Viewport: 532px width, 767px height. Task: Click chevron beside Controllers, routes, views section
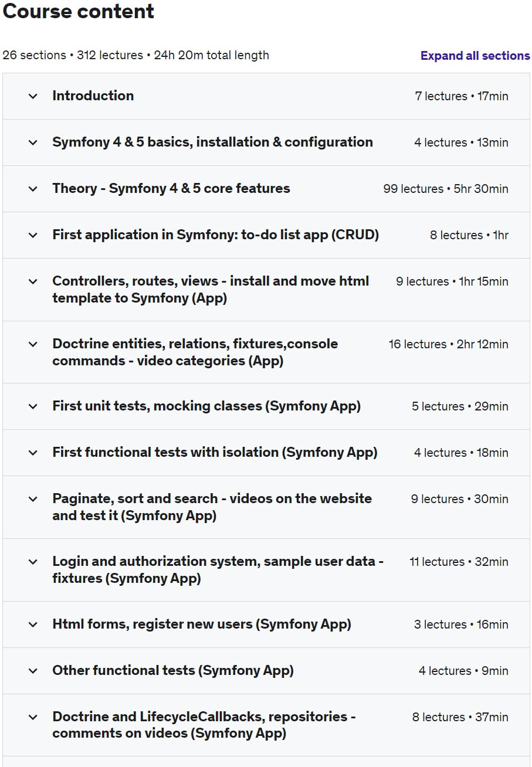click(x=33, y=281)
